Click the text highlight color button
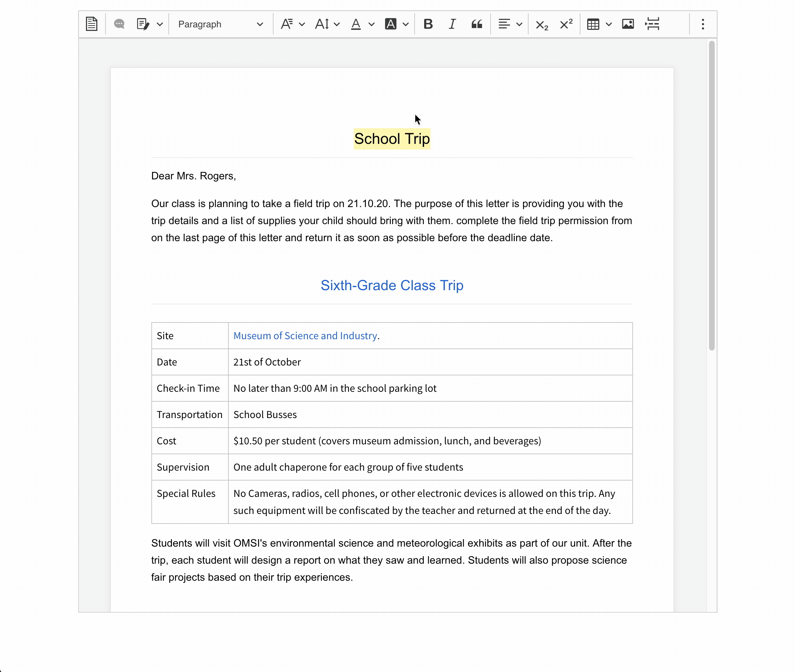795x672 pixels. click(390, 24)
